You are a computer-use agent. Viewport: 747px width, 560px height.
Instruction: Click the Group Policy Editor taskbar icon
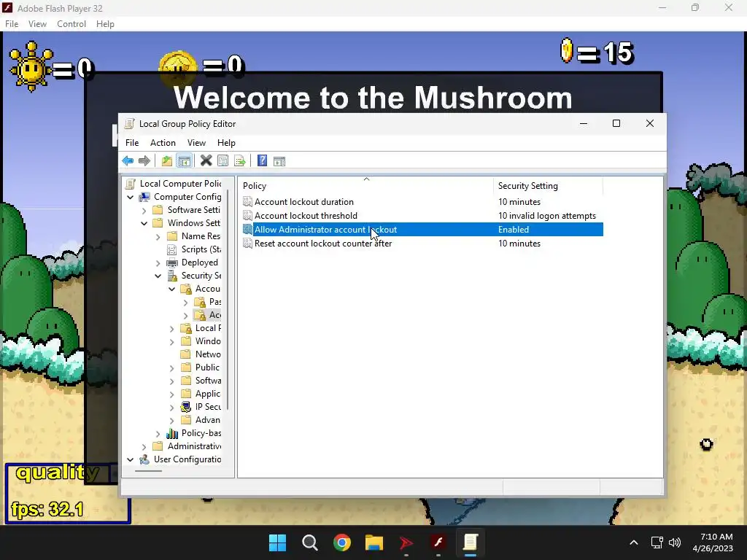point(471,542)
